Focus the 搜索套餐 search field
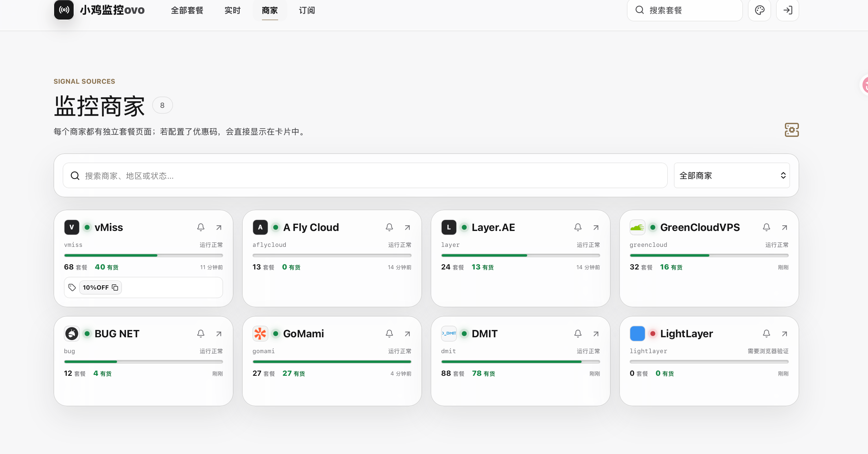Screen dimensions: 868x454 (x=685, y=10)
